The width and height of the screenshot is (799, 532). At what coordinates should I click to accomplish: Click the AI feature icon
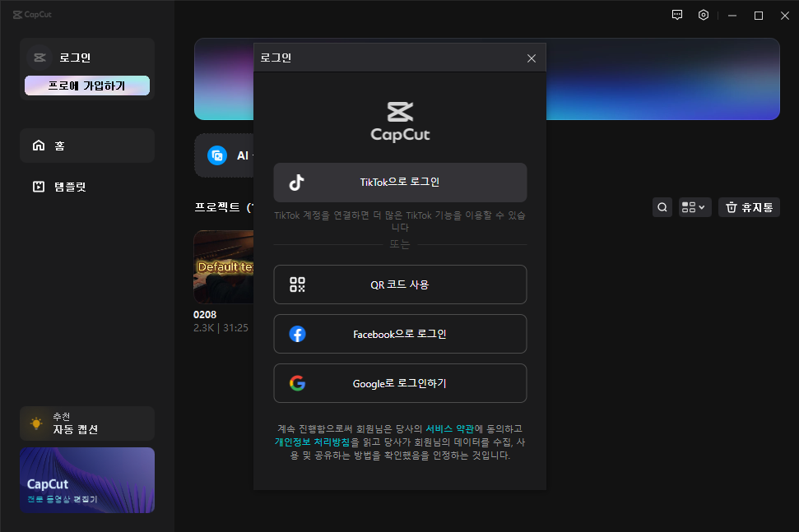pyautogui.click(x=217, y=155)
